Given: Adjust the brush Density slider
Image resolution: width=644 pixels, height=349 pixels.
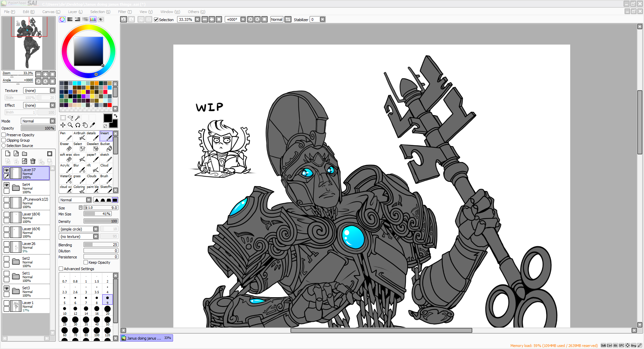Looking at the screenshot, I should pyautogui.click(x=101, y=221).
